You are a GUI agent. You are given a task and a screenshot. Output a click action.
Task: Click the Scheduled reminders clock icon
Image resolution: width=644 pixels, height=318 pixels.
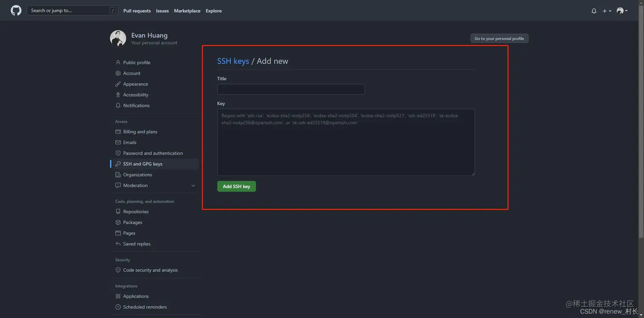tap(118, 307)
